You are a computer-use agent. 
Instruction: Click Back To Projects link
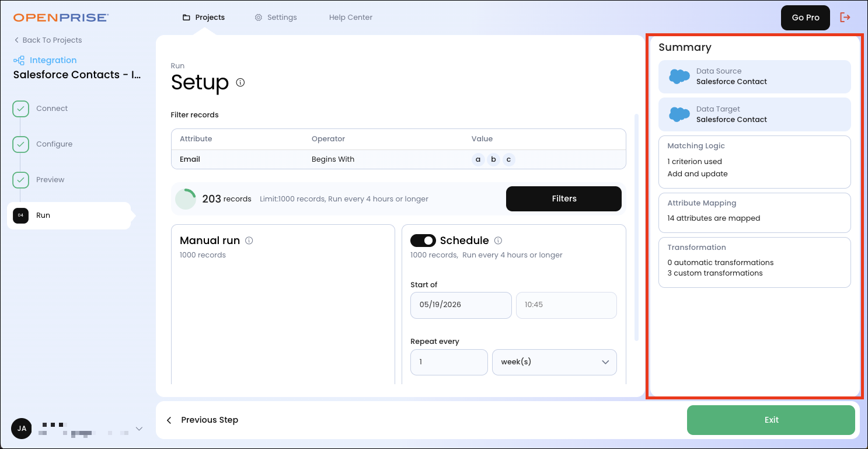48,40
